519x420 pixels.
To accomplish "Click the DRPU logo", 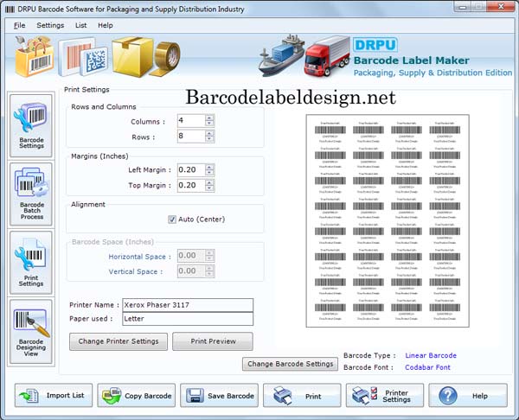I will [x=375, y=45].
